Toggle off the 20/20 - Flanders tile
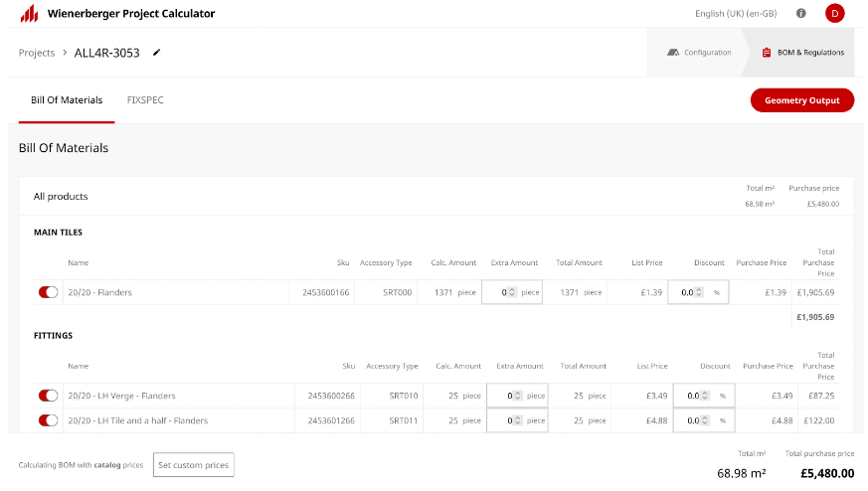Viewport: 868px width, 491px height. click(48, 292)
